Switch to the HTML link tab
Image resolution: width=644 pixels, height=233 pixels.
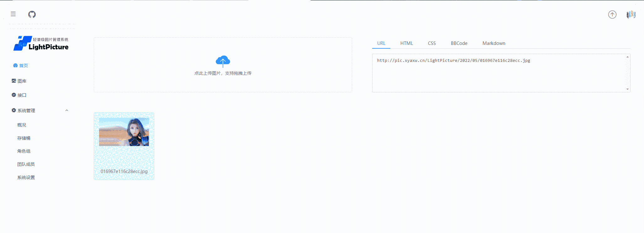pyautogui.click(x=406, y=43)
